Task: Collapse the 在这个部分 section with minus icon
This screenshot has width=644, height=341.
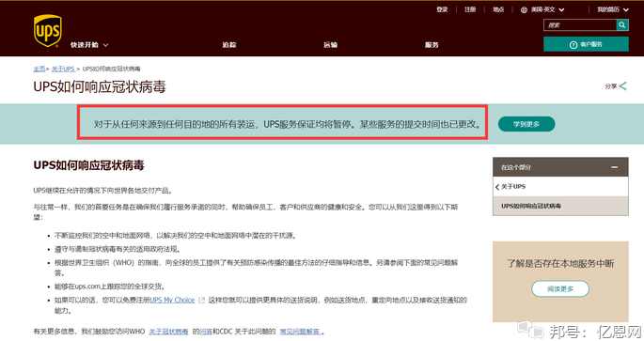Action: (x=614, y=167)
